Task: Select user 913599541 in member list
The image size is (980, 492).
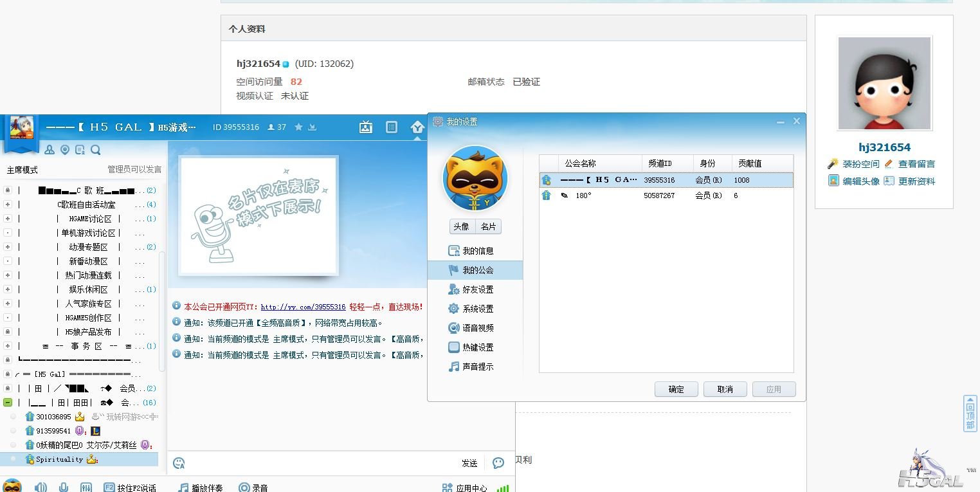Action: (53, 431)
